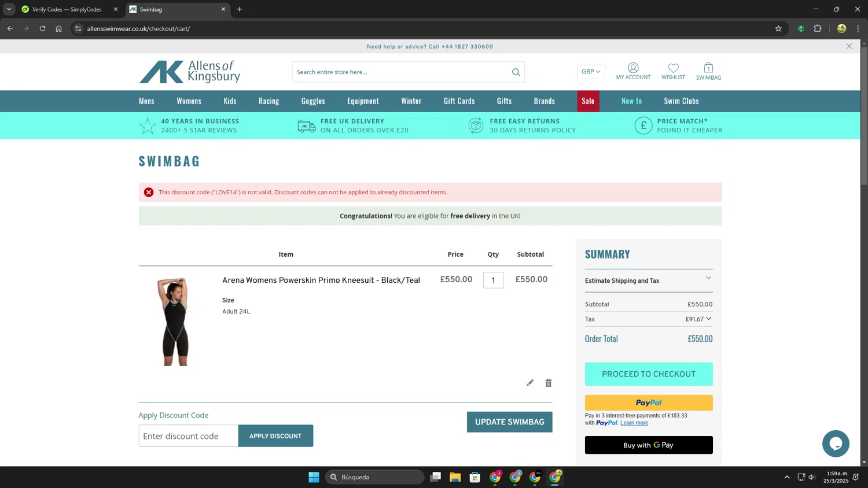Click the search magnifier icon
868x488 pixels.
click(516, 72)
